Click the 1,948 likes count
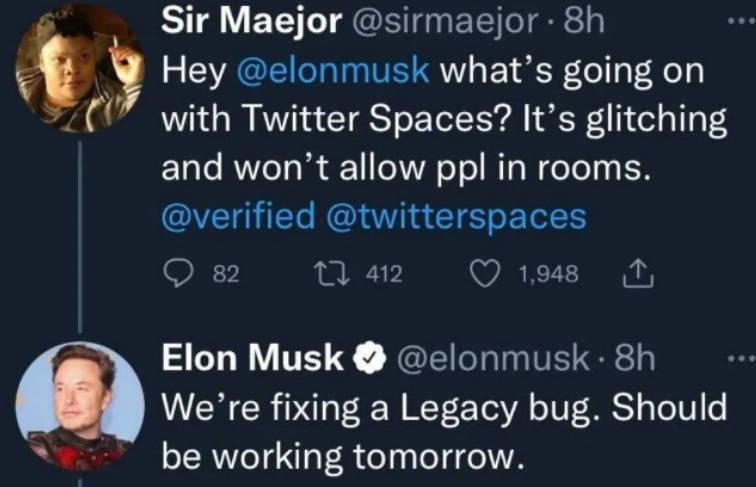The width and height of the screenshot is (756, 487). (x=549, y=274)
